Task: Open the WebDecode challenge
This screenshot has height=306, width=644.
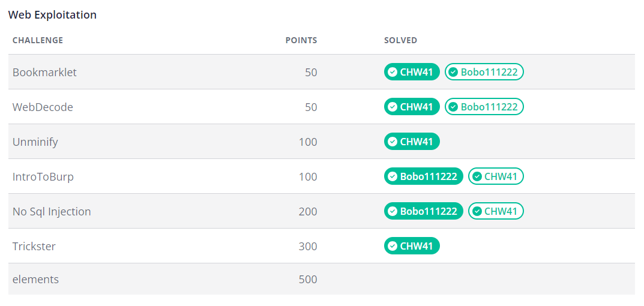Action: [43, 107]
